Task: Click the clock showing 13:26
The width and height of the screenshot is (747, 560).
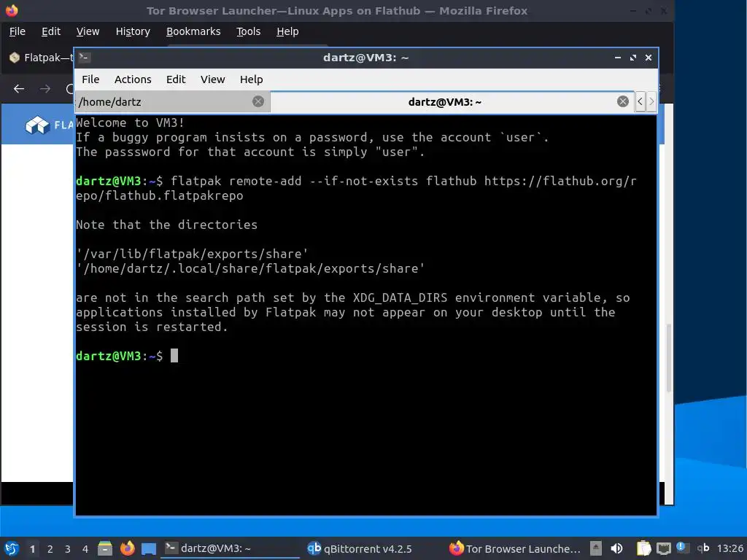Action: (x=729, y=548)
